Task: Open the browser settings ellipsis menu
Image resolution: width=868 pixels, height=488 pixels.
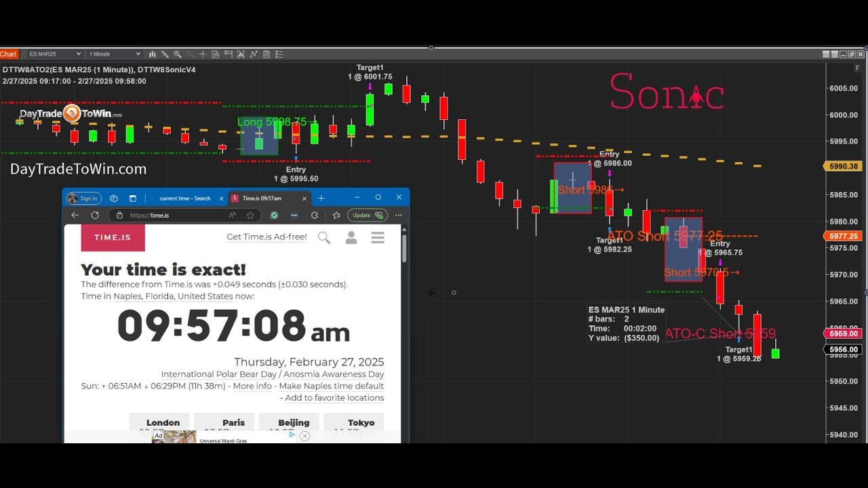Action: pyautogui.click(x=397, y=216)
